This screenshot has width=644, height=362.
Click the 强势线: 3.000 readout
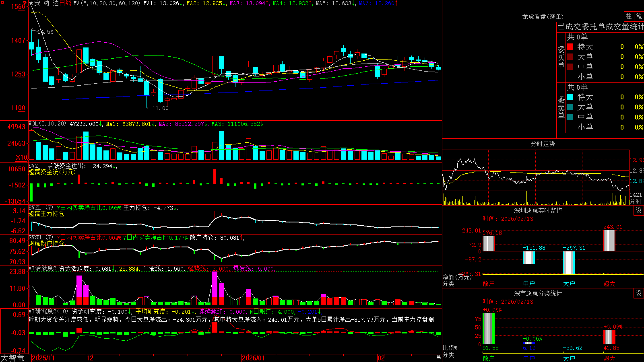point(209,269)
